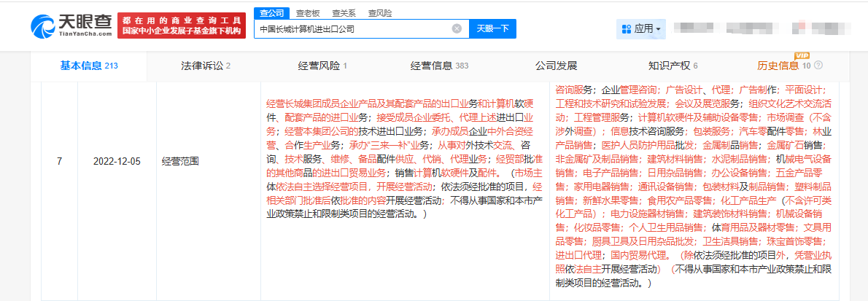Click the red 国家中小企业发展子基金 banner

pos(182,25)
